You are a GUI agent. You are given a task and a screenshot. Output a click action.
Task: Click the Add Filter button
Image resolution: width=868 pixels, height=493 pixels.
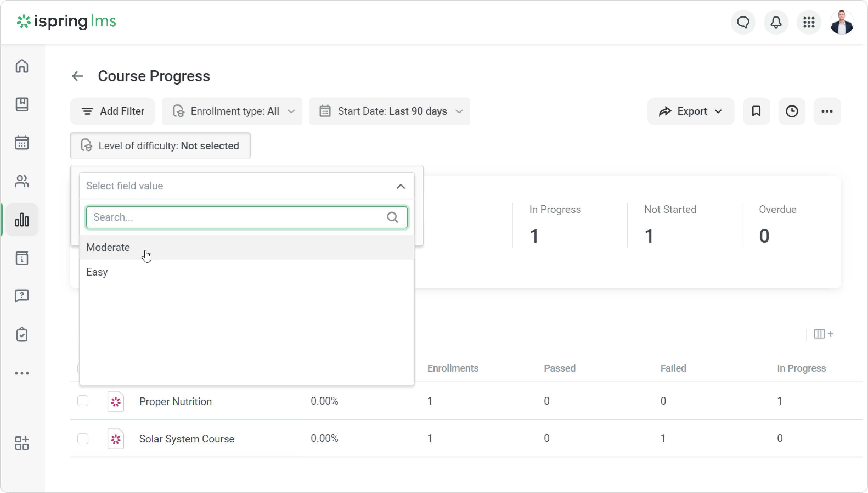tap(113, 111)
